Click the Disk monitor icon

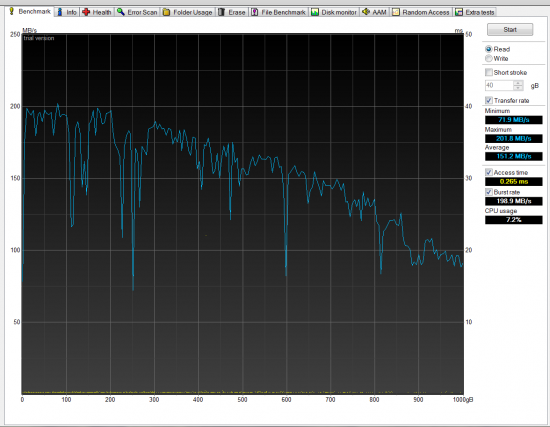(x=315, y=12)
